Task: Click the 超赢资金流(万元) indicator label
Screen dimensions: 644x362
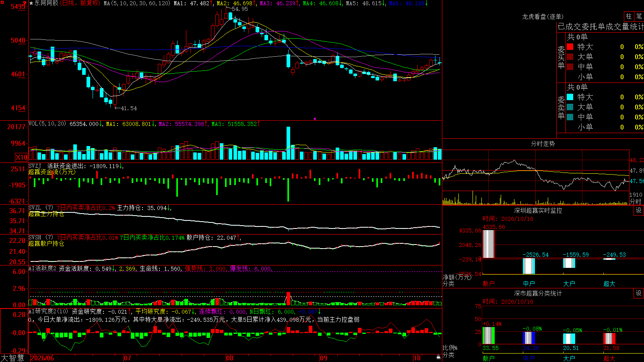Action: [52, 172]
